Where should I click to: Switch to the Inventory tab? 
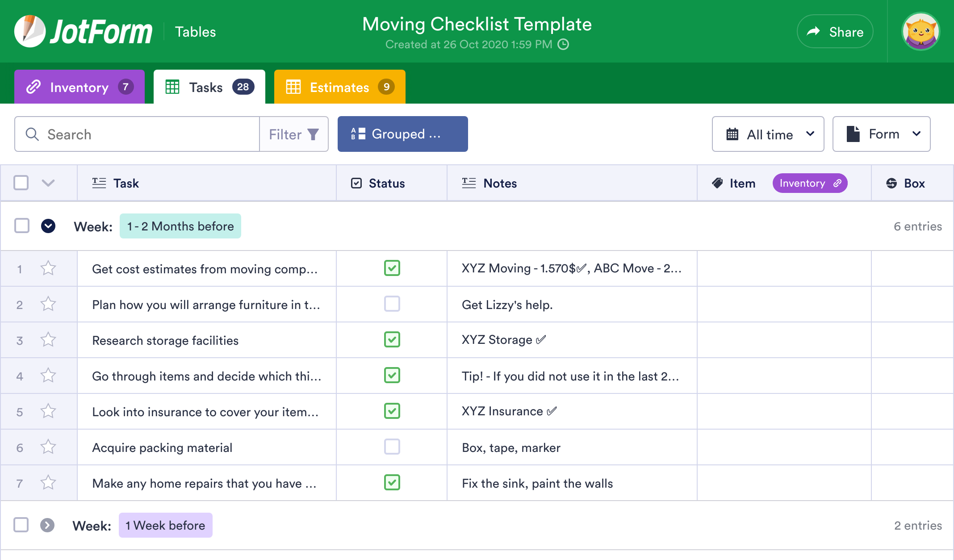tap(79, 87)
